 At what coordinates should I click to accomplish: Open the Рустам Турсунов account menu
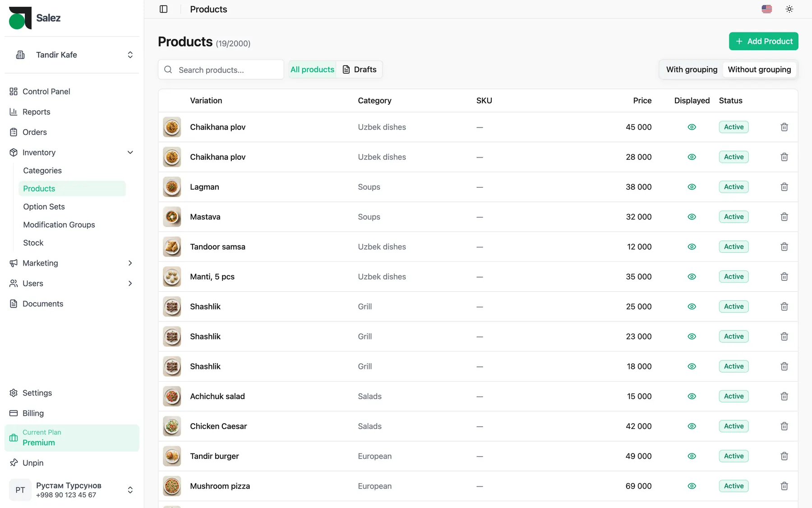tap(72, 490)
